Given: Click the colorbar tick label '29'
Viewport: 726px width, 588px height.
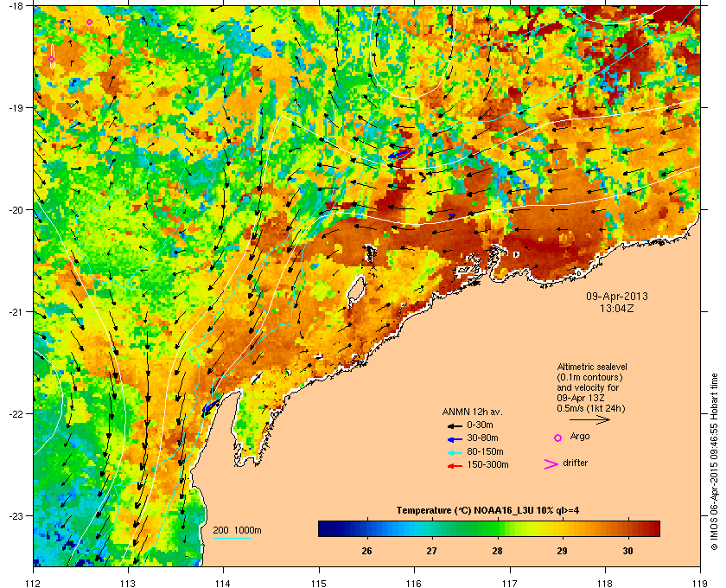Looking at the screenshot, I should click(x=562, y=551).
